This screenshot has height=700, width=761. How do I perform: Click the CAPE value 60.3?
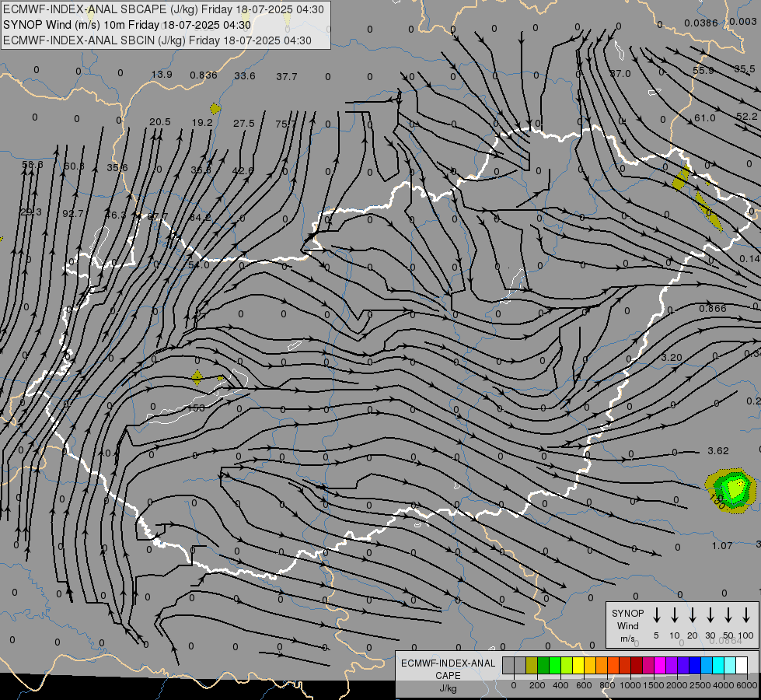[x=75, y=166]
